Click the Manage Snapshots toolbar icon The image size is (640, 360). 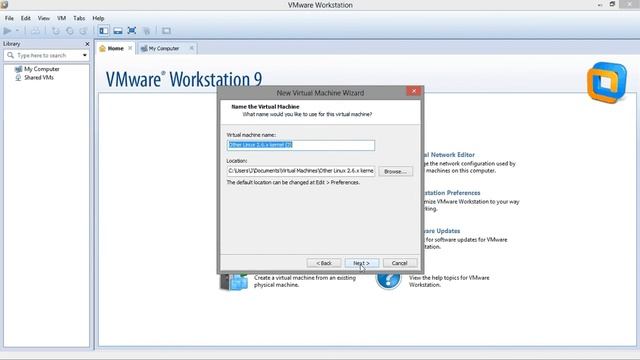point(83,31)
